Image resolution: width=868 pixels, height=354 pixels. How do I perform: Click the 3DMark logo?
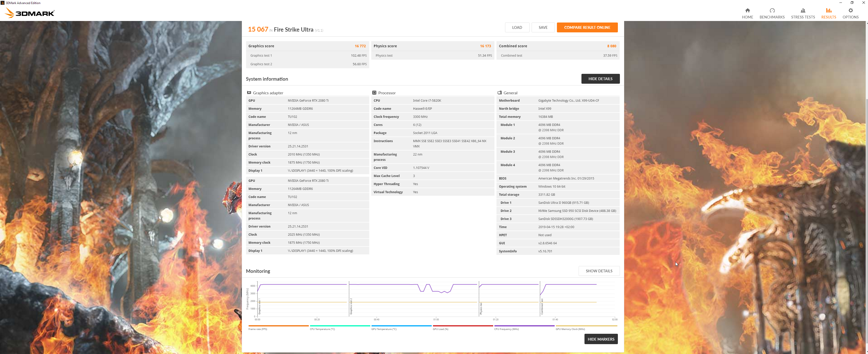(x=30, y=13)
